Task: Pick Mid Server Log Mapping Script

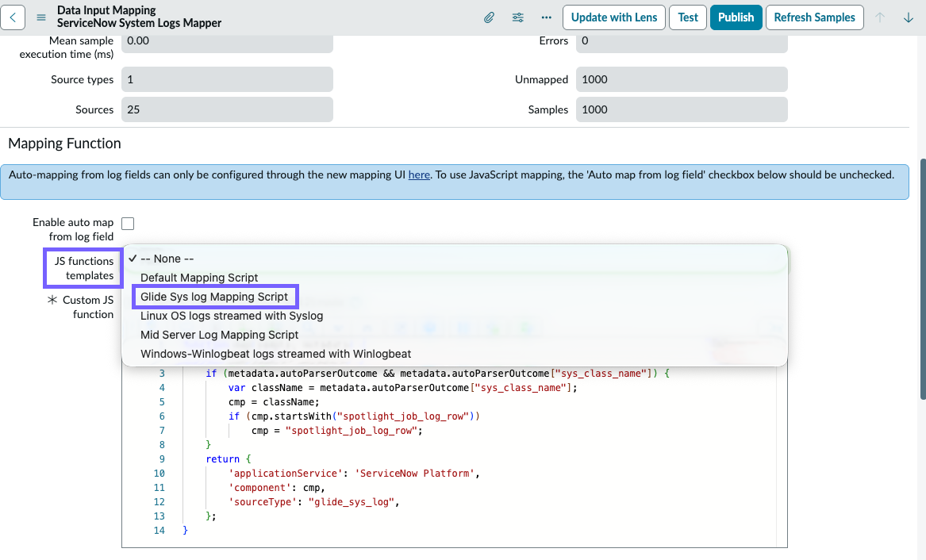Action: click(455, 335)
